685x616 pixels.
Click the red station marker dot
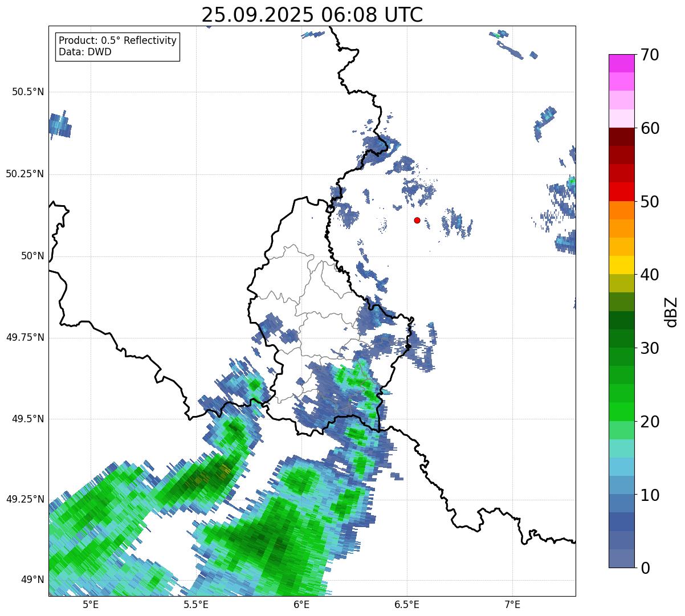point(417,220)
